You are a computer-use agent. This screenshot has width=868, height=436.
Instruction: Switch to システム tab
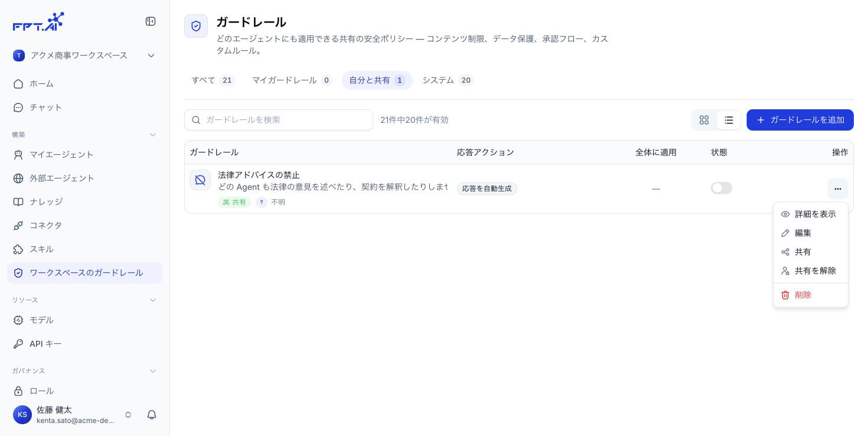click(x=448, y=80)
